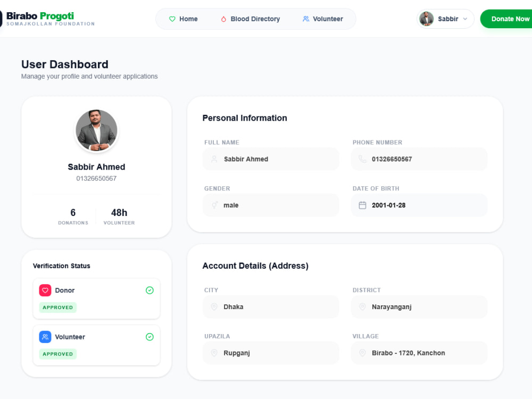Viewport: 532px width, 399px height.
Task: Click the location pin icon beside Rupganj
Action: click(214, 353)
